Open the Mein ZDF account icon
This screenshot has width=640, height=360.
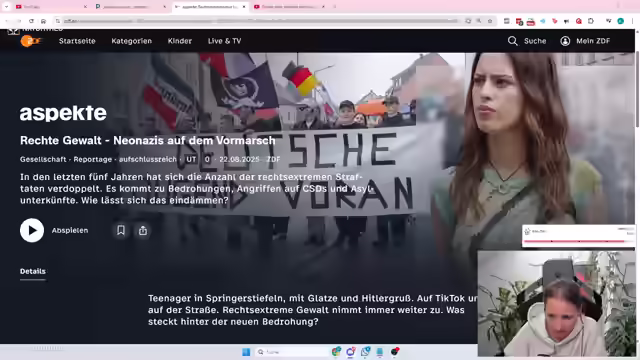565,41
